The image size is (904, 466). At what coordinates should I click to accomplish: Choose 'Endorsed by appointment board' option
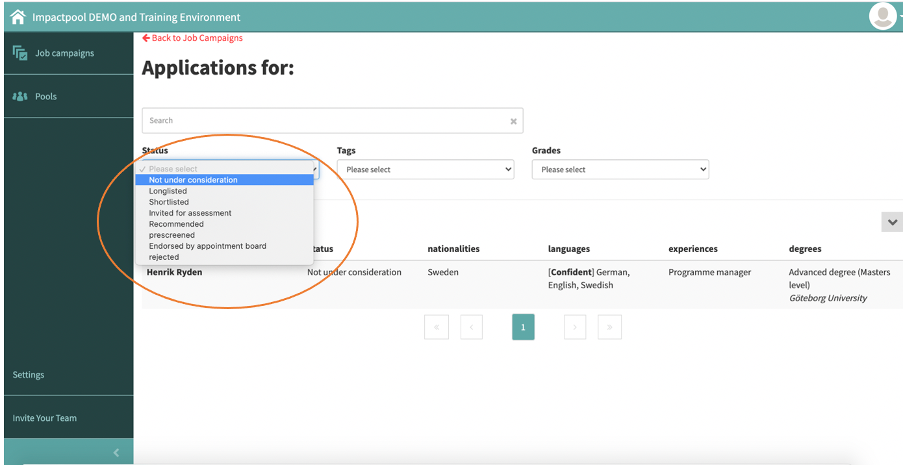pyautogui.click(x=224, y=246)
